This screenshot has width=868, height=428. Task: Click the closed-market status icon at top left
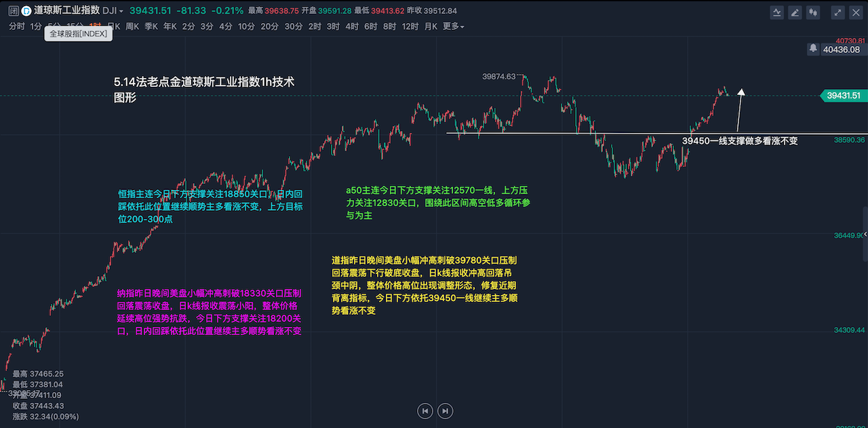[x=13, y=11]
